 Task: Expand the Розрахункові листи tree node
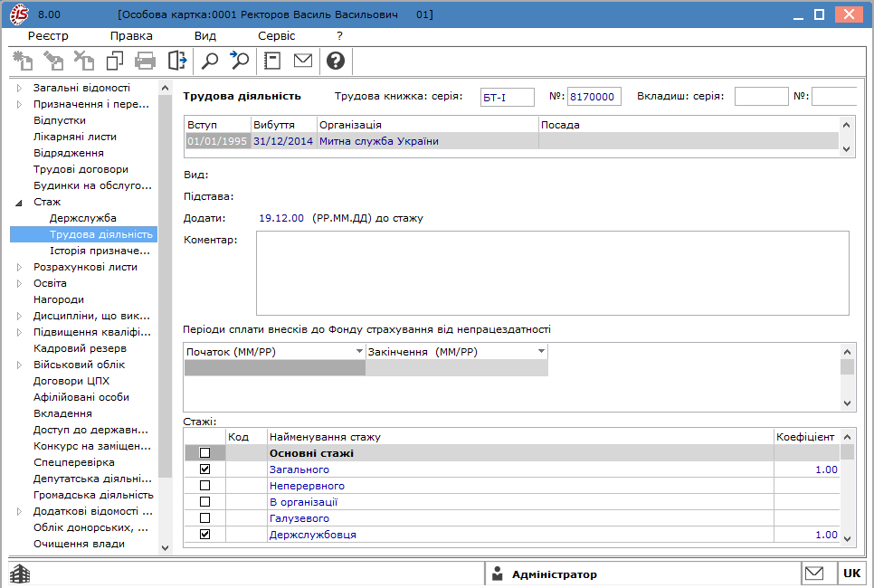coord(20,267)
